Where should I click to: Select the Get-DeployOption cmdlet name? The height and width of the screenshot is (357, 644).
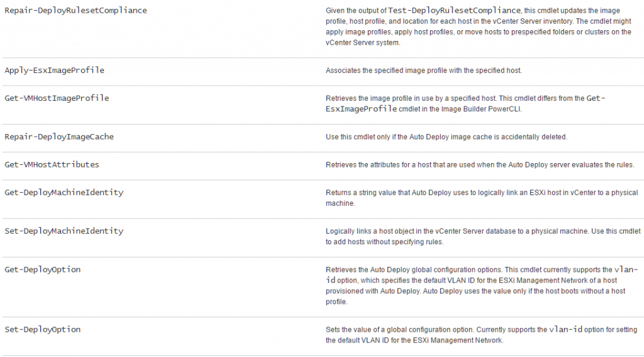[42, 270]
